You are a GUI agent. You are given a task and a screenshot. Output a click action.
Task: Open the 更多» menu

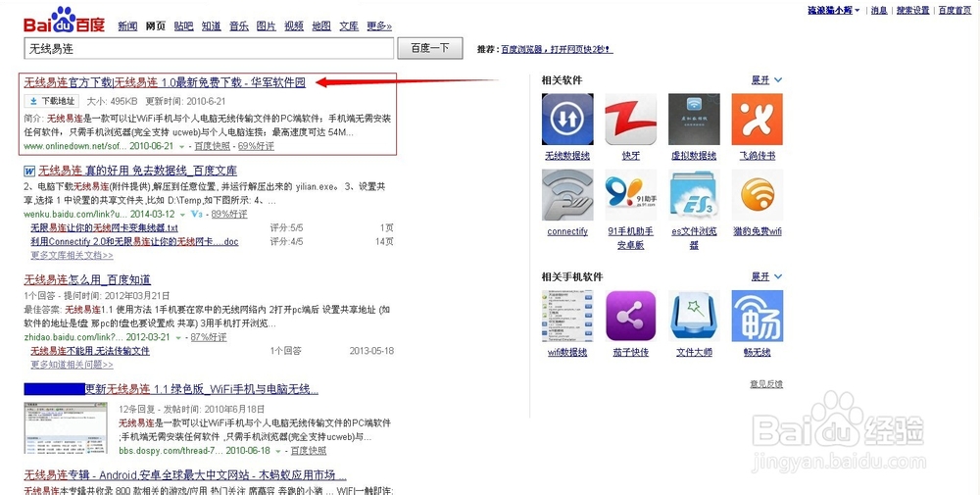pos(379,26)
